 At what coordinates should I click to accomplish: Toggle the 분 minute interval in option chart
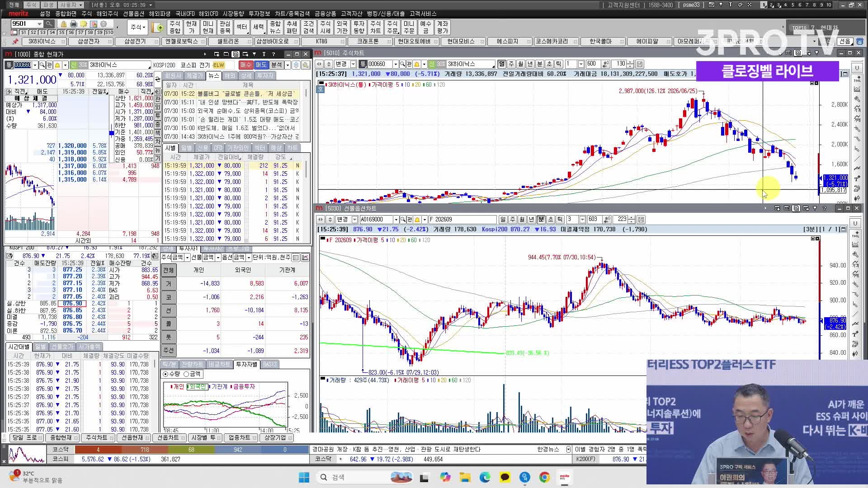pos(541,220)
